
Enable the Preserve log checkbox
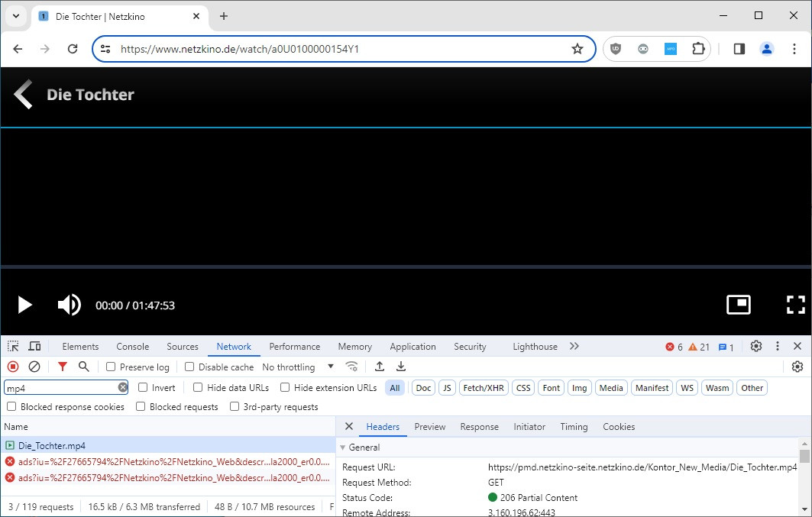click(112, 367)
